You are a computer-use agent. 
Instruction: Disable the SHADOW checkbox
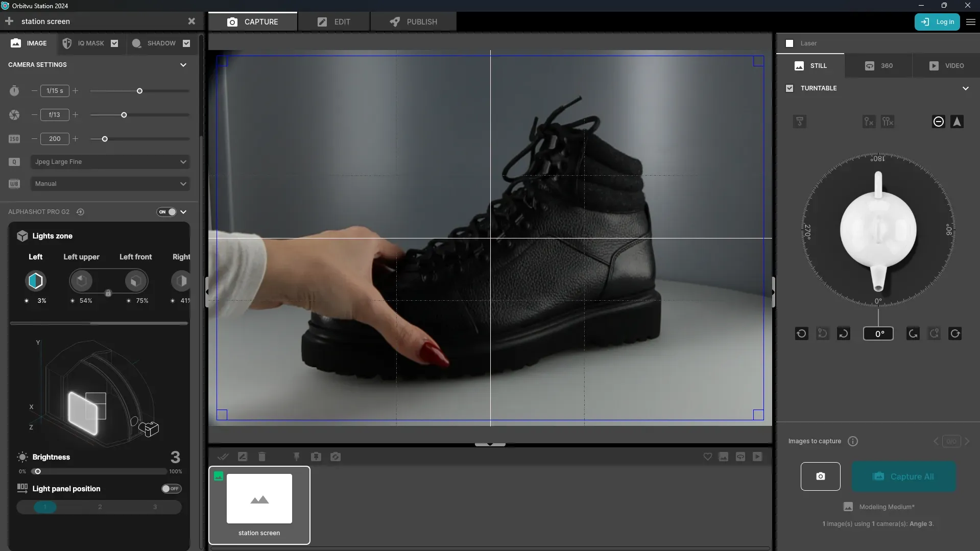[x=186, y=43]
